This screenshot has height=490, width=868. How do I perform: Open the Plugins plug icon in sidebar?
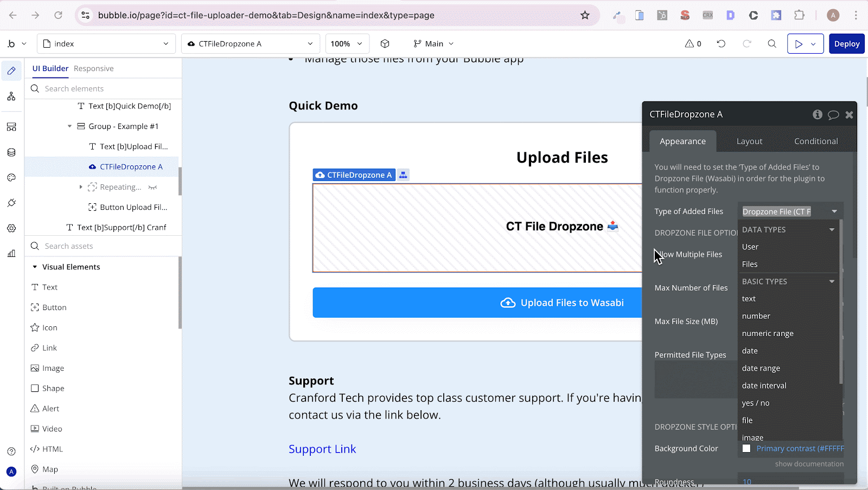tap(11, 203)
